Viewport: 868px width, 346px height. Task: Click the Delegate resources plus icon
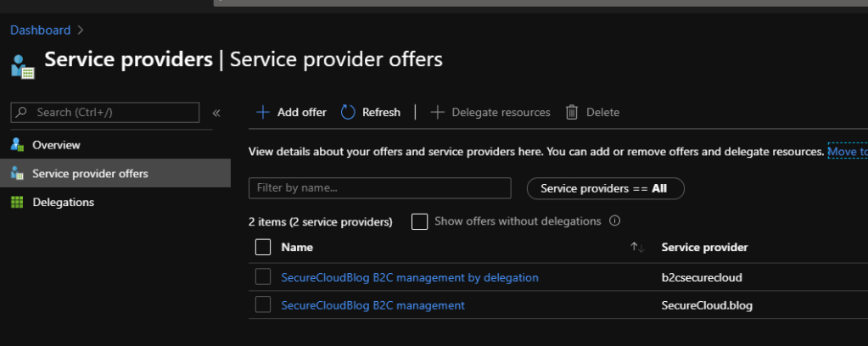438,112
